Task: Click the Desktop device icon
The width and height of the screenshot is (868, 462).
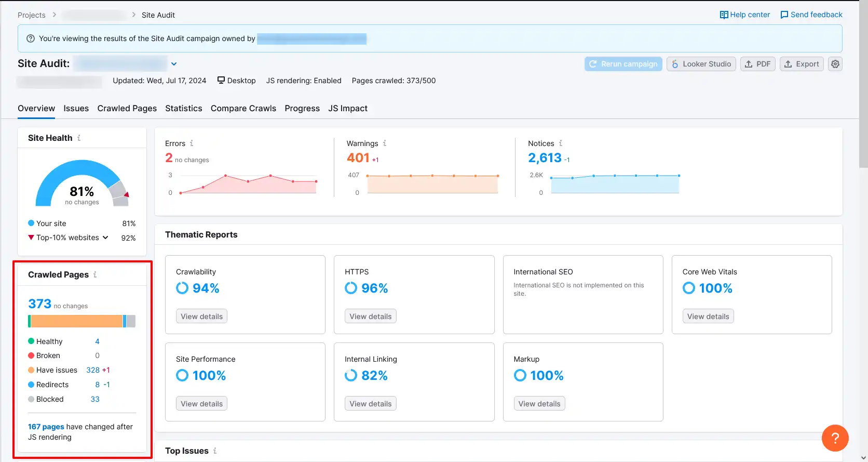Action: pyautogui.click(x=221, y=80)
